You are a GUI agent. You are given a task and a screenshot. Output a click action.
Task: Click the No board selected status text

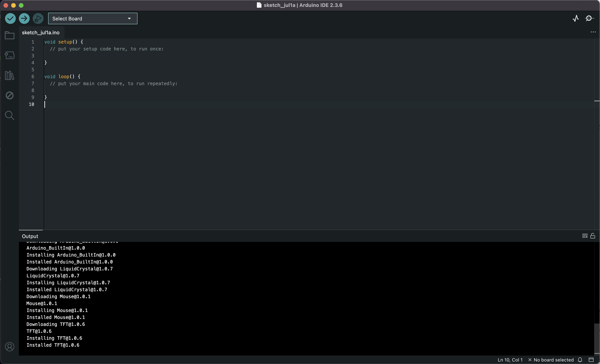click(x=553, y=360)
